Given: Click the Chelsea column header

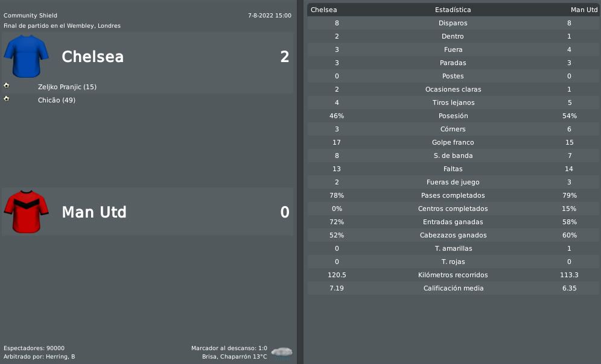Looking at the screenshot, I should [x=323, y=10].
